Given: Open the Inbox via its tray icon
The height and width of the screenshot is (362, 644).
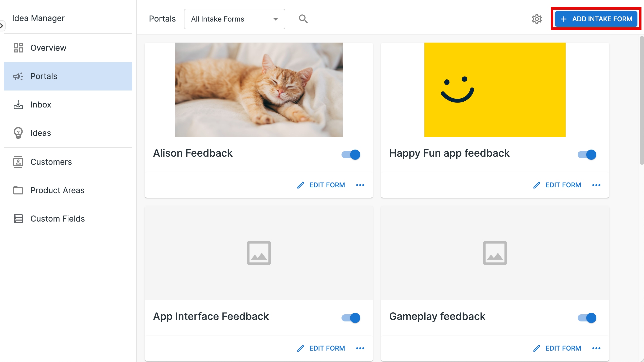Looking at the screenshot, I should (x=18, y=104).
